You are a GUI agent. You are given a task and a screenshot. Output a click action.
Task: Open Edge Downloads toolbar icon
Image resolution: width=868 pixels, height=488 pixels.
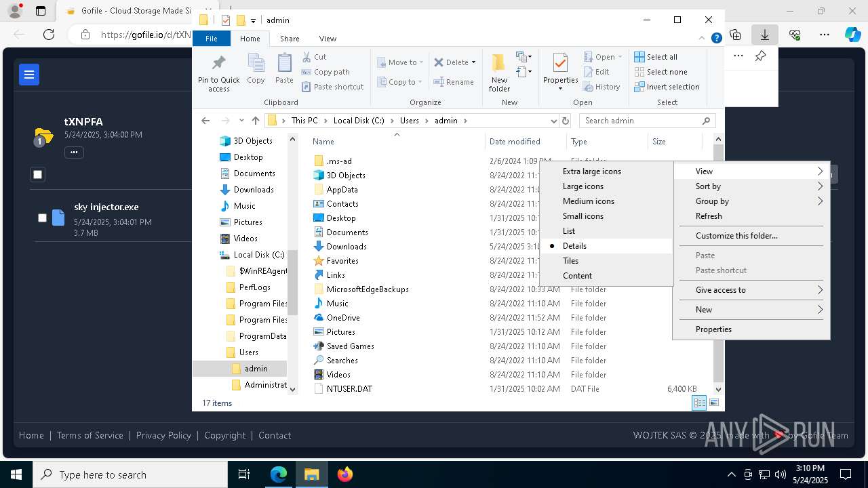point(764,35)
